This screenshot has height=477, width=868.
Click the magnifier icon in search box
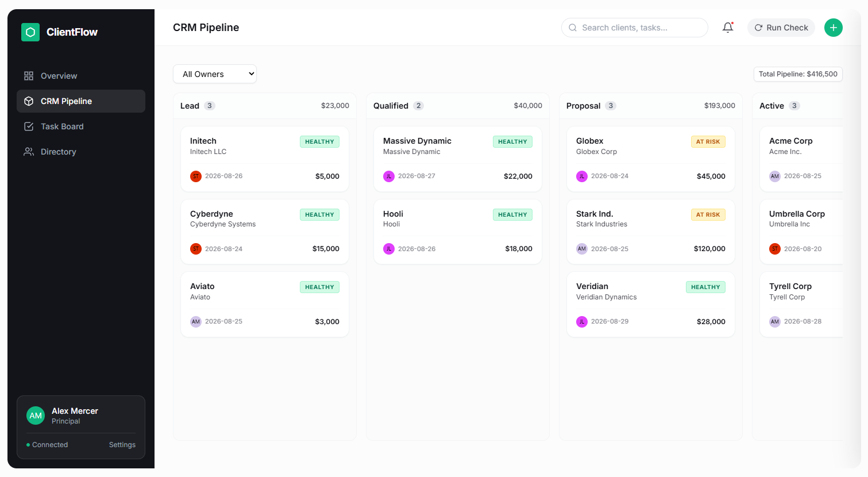[x=573, y=28]
